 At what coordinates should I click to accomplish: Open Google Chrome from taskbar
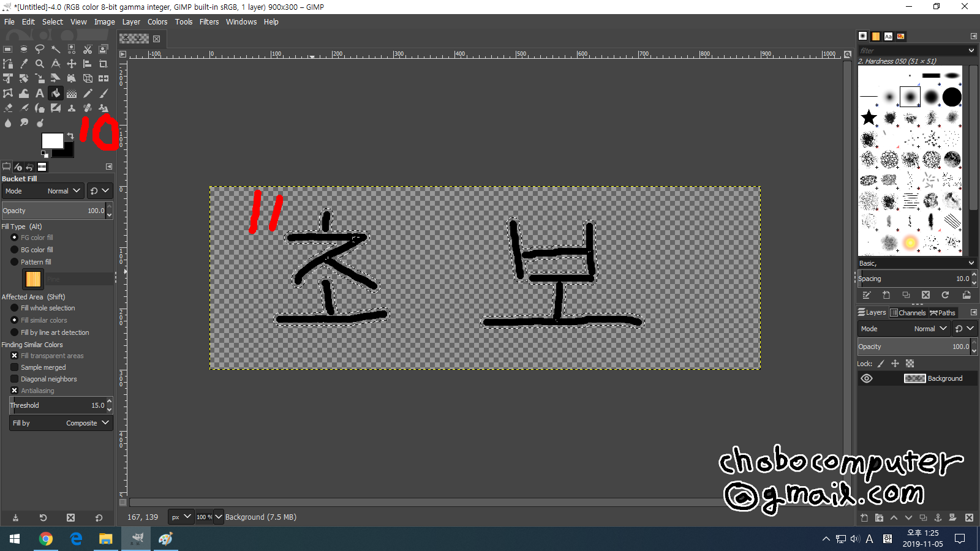point(46,539)
